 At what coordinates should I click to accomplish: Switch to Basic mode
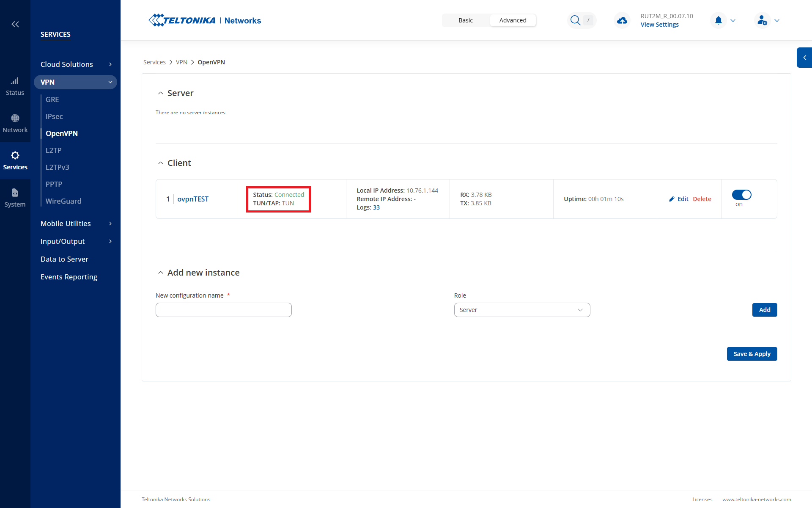(465, 20)
